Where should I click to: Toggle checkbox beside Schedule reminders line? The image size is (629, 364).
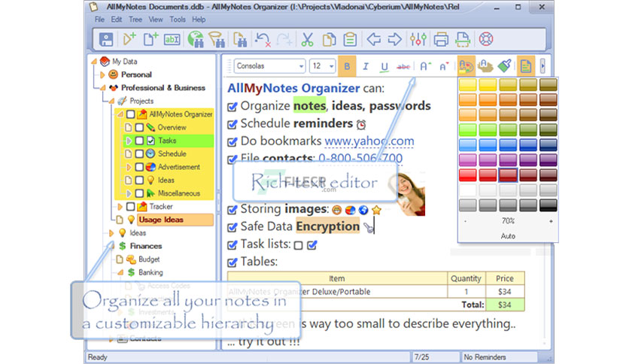point(232,124)
